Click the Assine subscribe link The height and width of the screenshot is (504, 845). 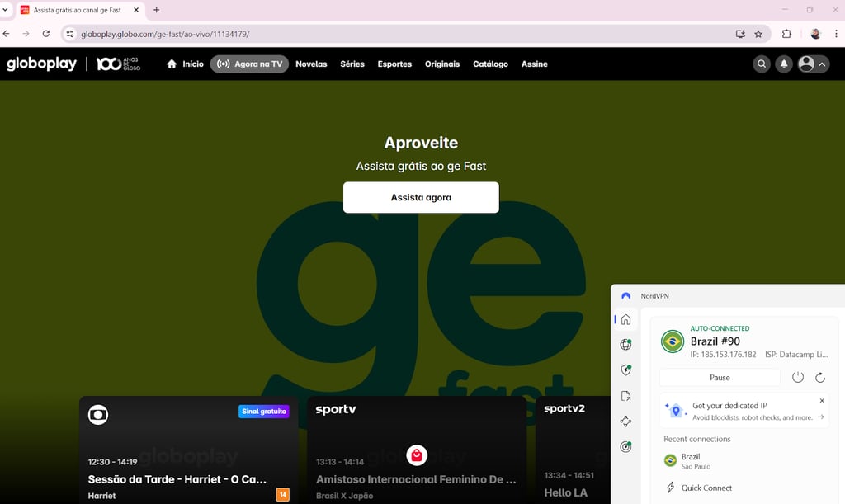(534, 64)
